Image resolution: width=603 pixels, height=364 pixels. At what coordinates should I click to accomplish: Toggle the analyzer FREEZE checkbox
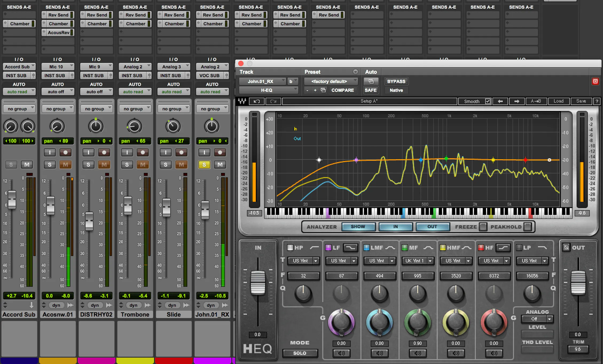pyautogui.click(x=483, y=227)
